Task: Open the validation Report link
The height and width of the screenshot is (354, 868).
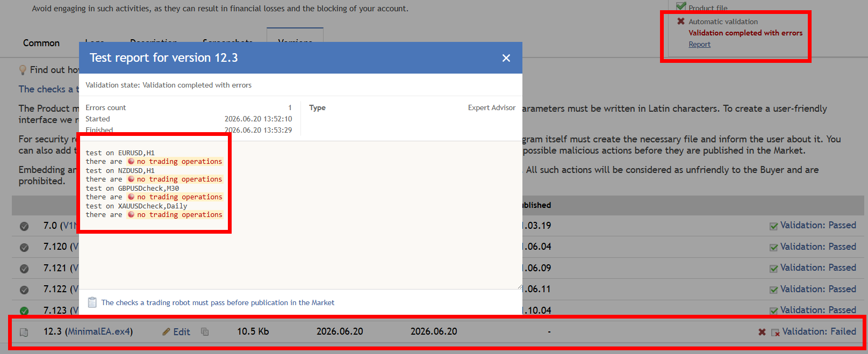Action: coord(699,45)
